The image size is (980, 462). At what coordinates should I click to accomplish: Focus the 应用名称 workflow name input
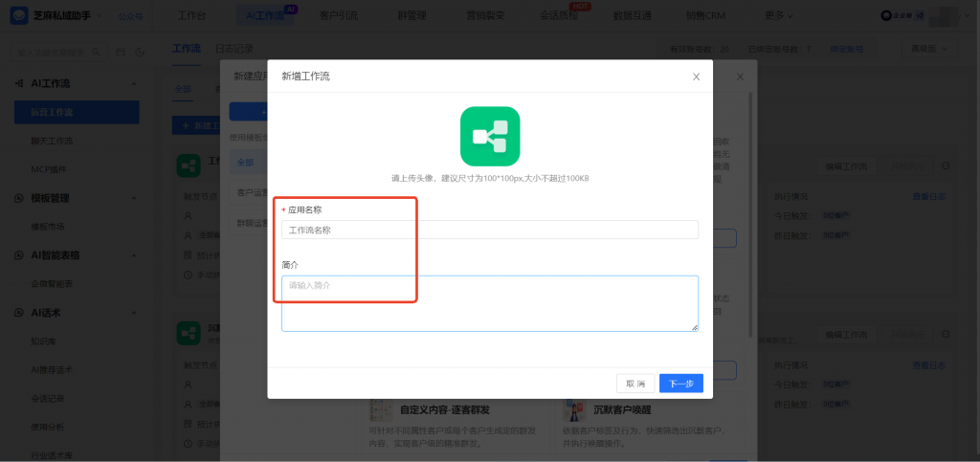(x=489, y=230)
